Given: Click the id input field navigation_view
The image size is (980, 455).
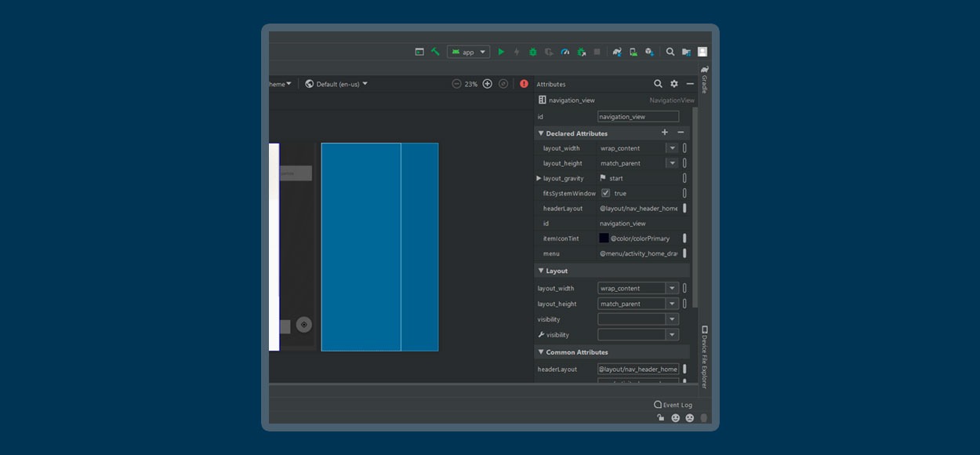Looking at the screenshot, I should point(638,116).
